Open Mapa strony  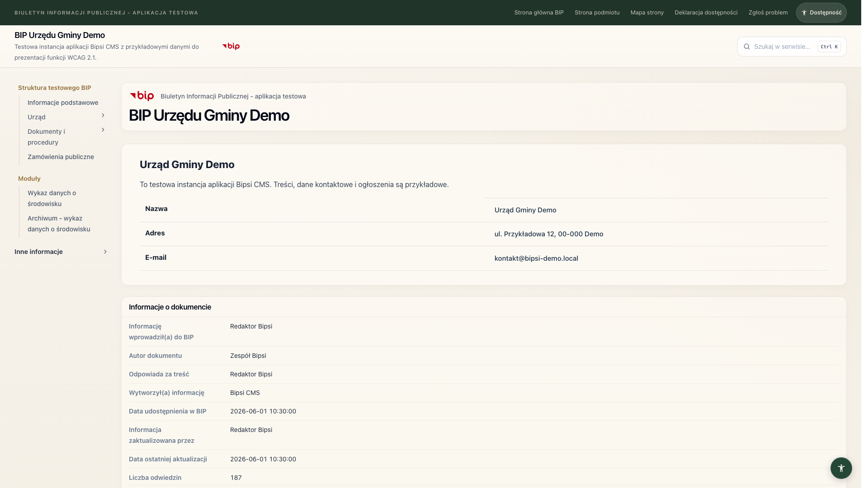point(647,13)
